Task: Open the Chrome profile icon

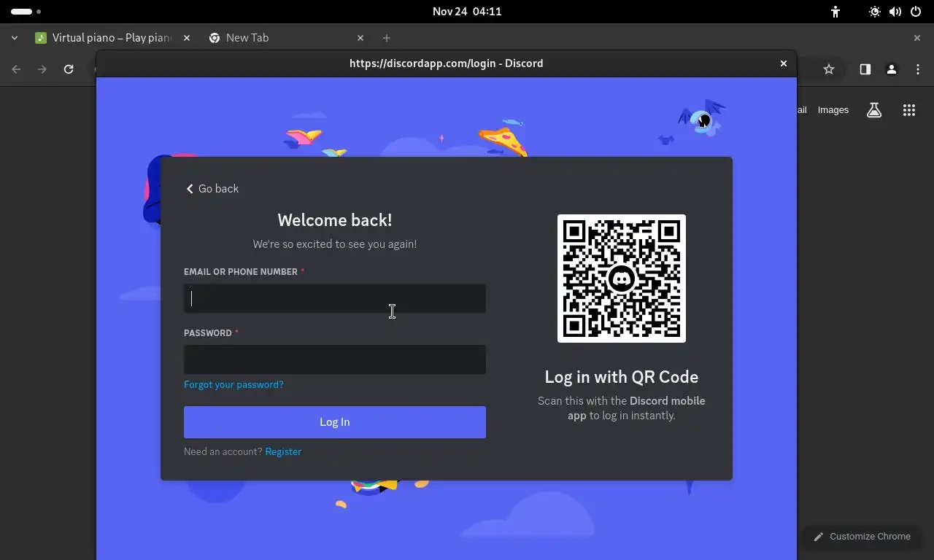Action: point(892,69)
